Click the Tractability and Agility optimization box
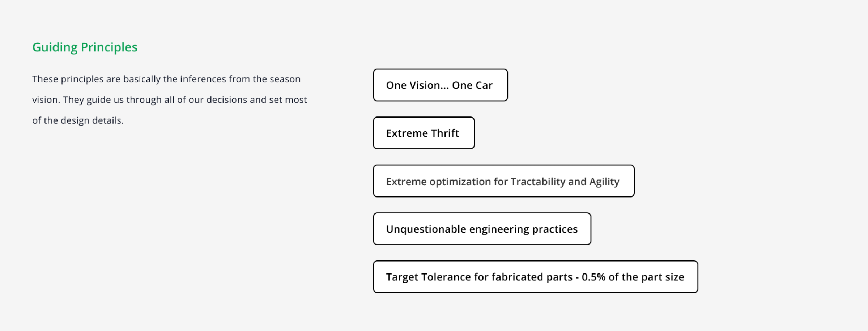The image size is (868, 331). point(503,181)
